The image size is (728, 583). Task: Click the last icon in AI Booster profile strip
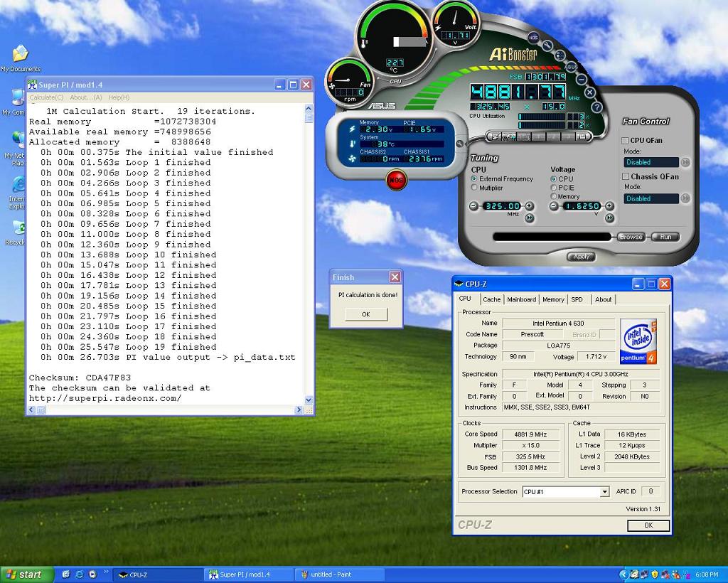coord(582,137)
